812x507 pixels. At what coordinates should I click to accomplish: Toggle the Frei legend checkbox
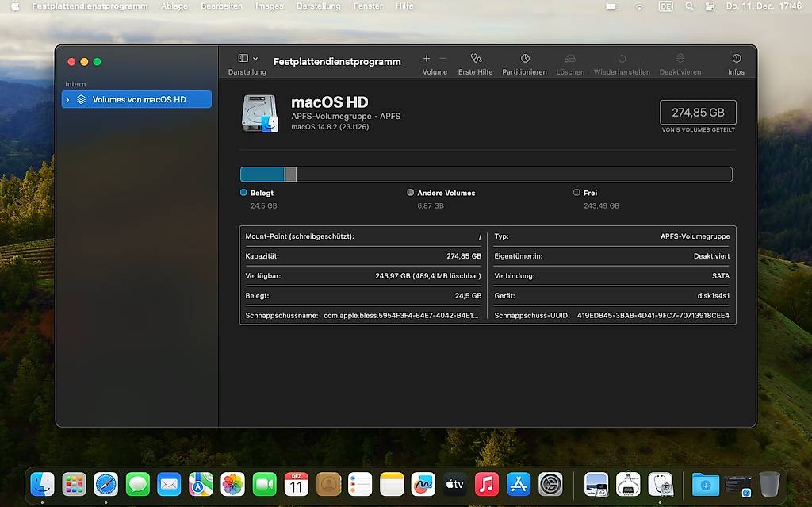pyautogui.click(x=578, y=192)
